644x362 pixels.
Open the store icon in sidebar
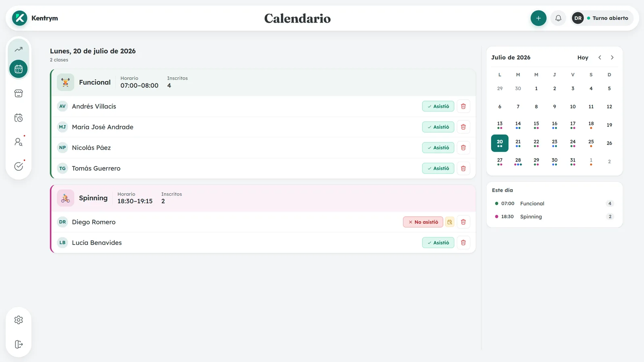coord(19,93)
